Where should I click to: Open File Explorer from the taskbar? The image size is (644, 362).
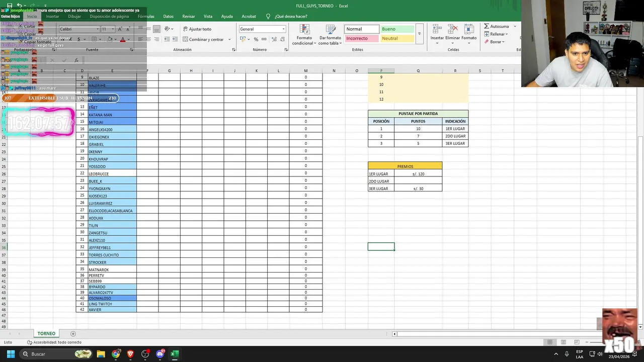pos(101,354)
